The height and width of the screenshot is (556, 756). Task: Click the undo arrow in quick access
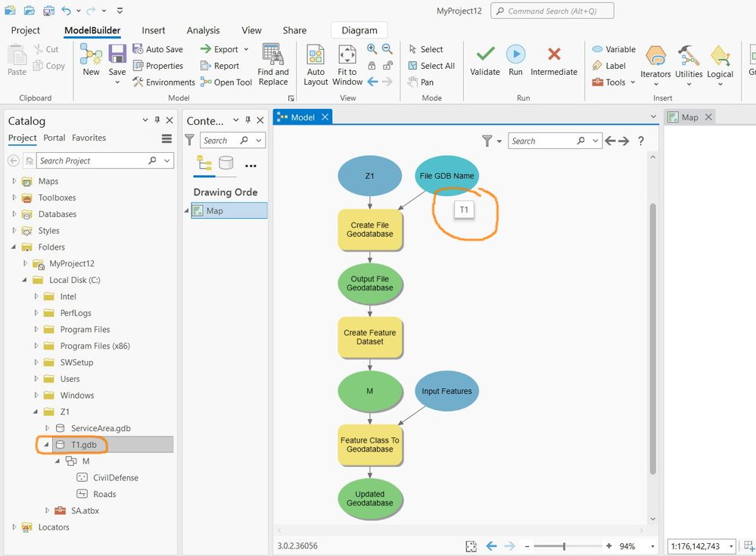pyautogui.click(x=66, y=10)
